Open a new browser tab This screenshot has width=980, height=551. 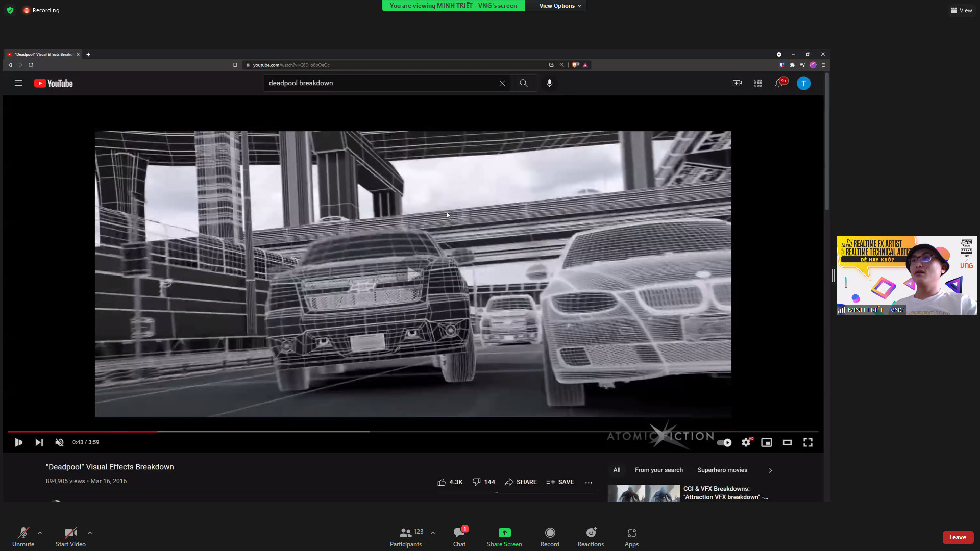pos(88,54)
